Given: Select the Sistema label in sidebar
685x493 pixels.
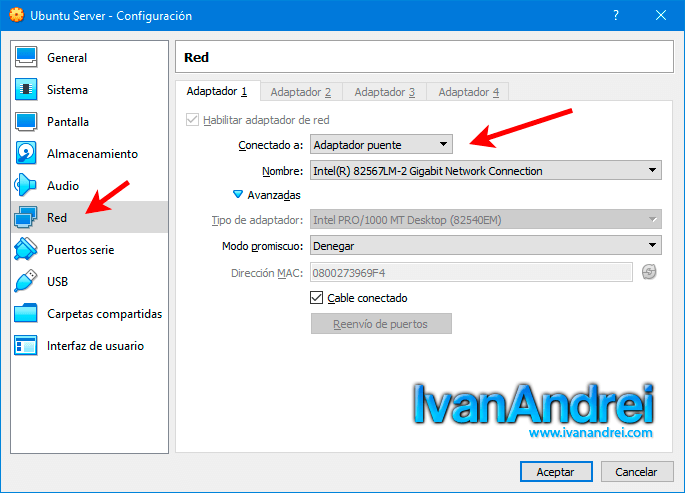Looking at the screenshot, I should coord(67,90).
